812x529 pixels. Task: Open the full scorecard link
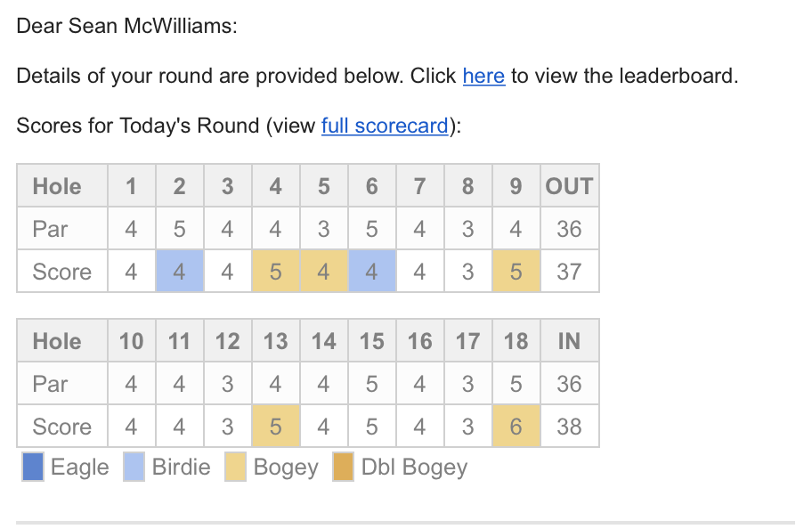[x=385, y=126]
